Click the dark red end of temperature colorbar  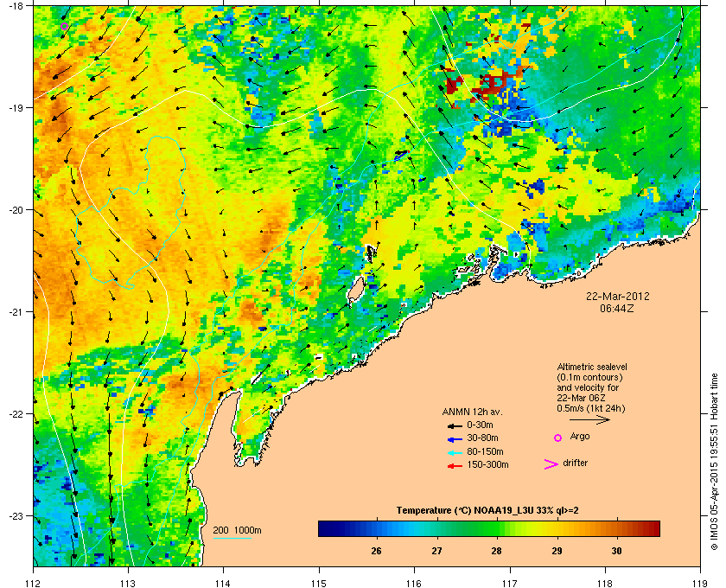click(654, 528)
